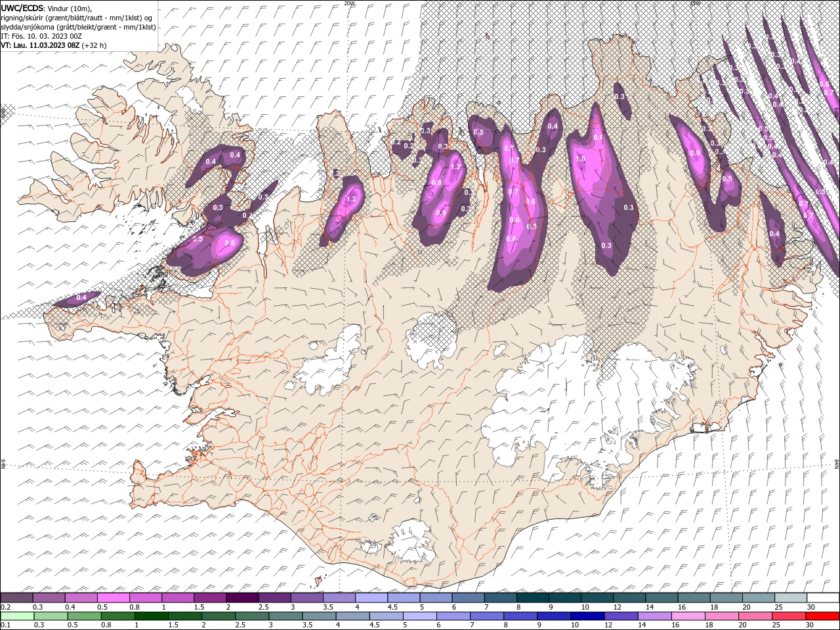Image resolution: width=840 pixels, height=630 pixels.
Task: Click the 'UWC/ECDS' title text
Action: 22,8
